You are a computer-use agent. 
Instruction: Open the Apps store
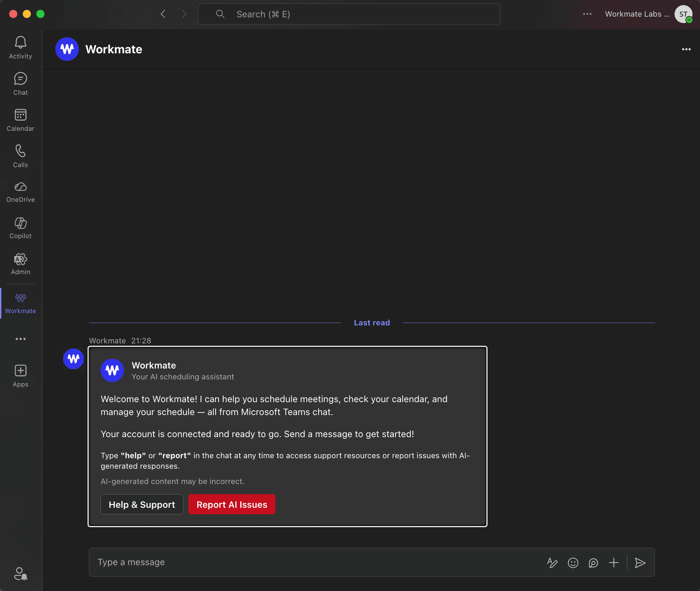point(20,376)
